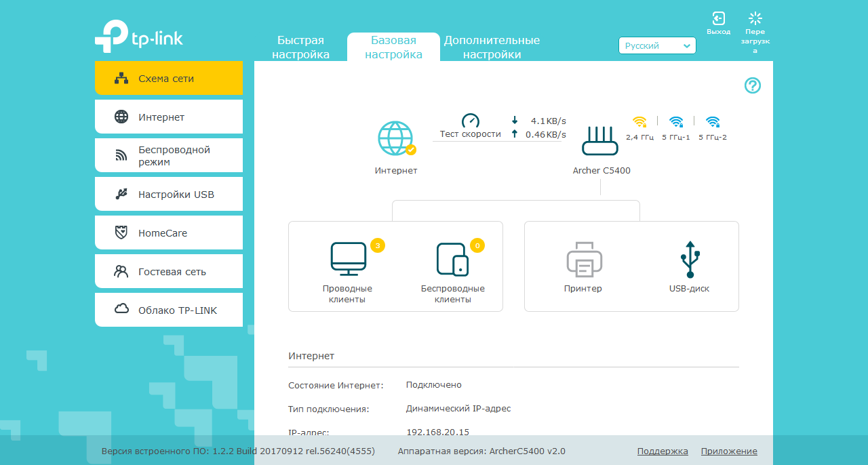Click the Archer C5400 label

pyautogui.click(x=601, y=170)
